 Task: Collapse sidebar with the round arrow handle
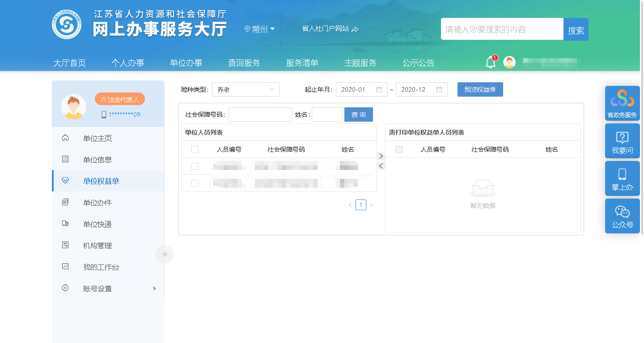[x=164, y=254]
